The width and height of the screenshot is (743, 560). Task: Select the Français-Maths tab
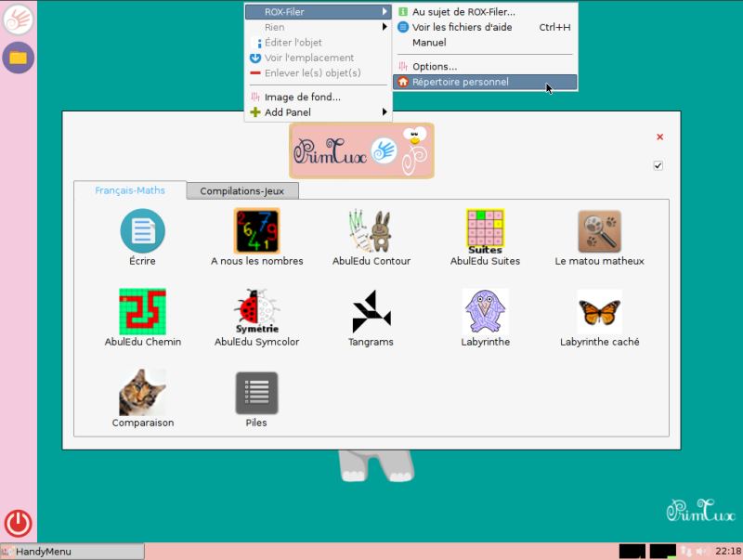tap(130, 190)
